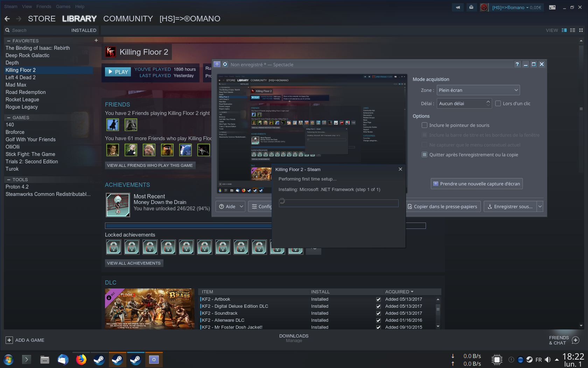Collapse the GAMES category

[9, 117]
